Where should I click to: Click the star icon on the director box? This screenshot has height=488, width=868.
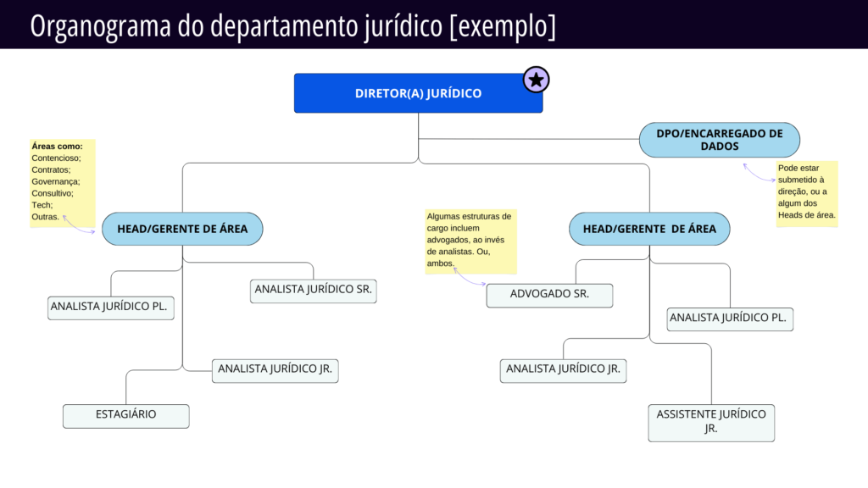535,79
